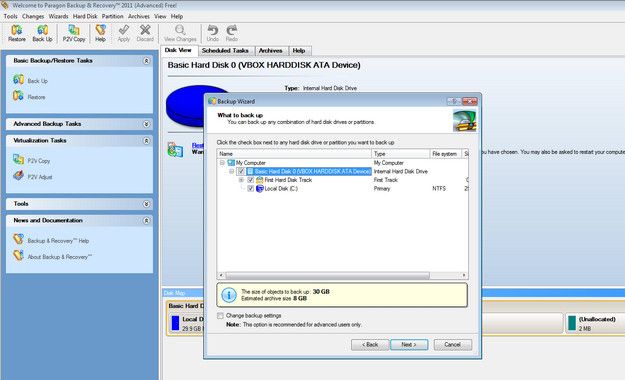
Task: Select Basic Hard Disk 0 row text
Action: (x=312, y=171)
